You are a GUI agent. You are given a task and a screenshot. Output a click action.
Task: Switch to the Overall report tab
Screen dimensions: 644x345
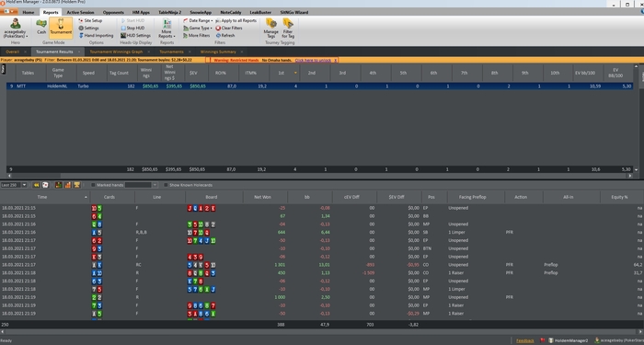pyautogui.click(x=12, y=52)
